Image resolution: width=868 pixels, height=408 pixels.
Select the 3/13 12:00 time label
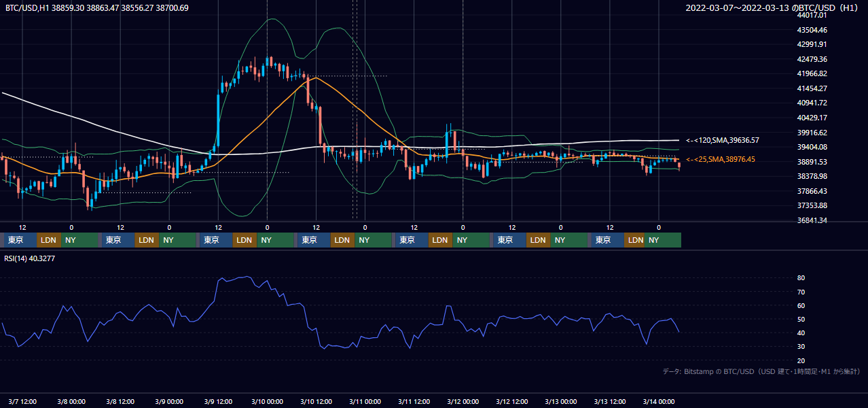pyautogui.click(x=609, y=401)
